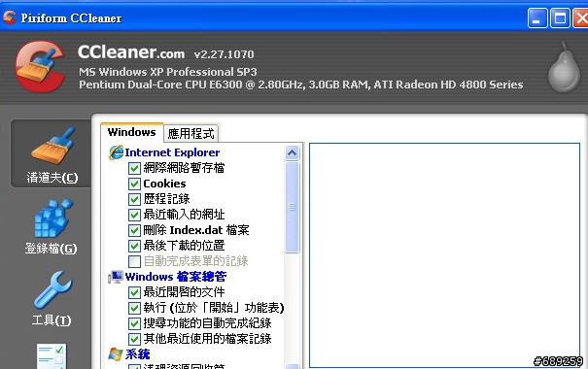Click the Pentium Dual-Core CPU system info line
This screenshot has height=369, width=588.
[300, 84]
